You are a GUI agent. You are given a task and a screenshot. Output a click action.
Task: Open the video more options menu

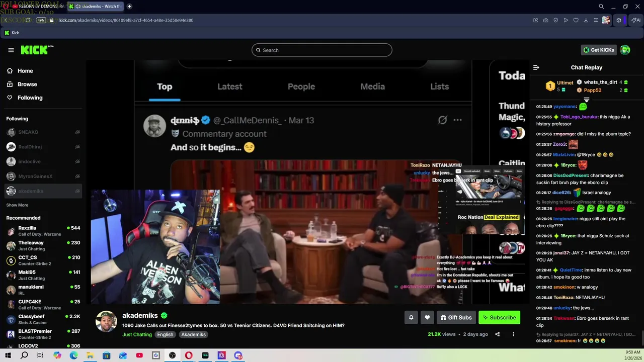point(513,334)
